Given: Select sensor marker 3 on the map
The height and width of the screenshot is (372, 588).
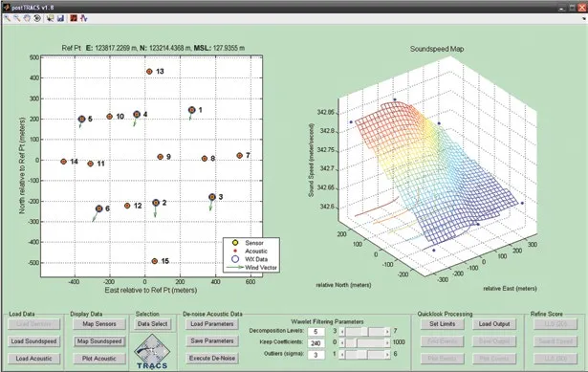Looking at the screenshot, I should [212, 197].
